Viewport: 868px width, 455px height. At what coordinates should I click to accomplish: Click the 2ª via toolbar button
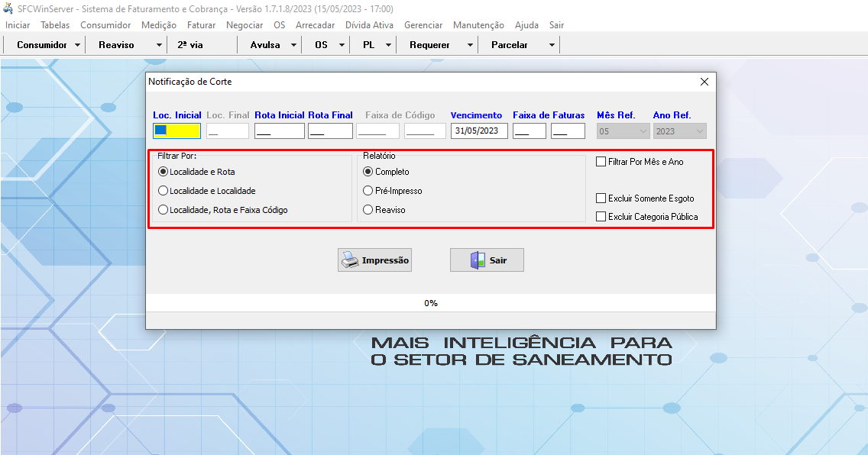point(190,45)
